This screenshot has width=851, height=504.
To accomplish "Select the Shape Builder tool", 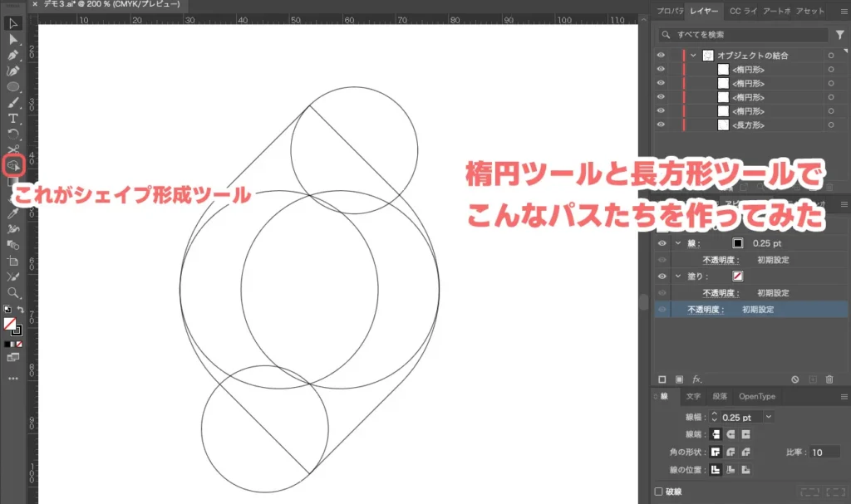I will pyautogui.click(x=13, y=165).
